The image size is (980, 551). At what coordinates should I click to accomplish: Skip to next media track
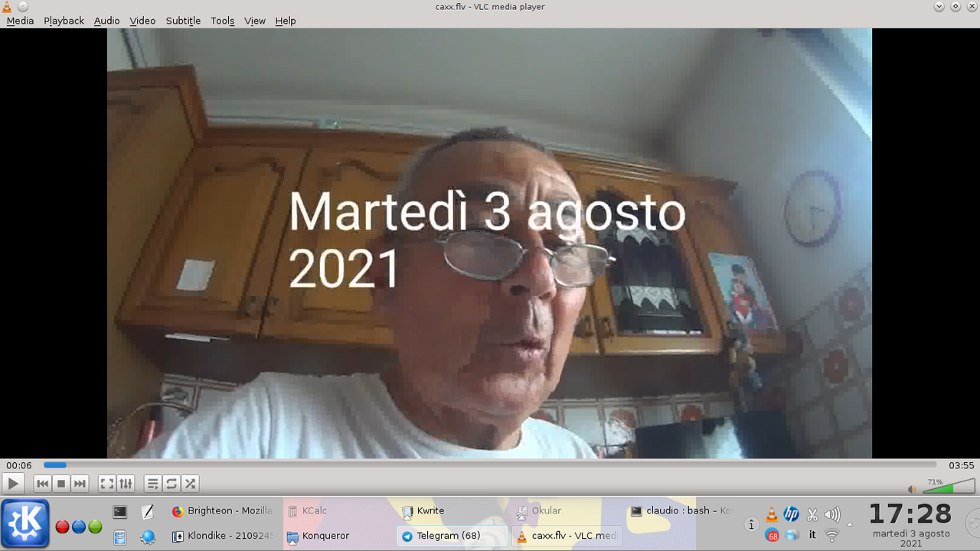80,484
